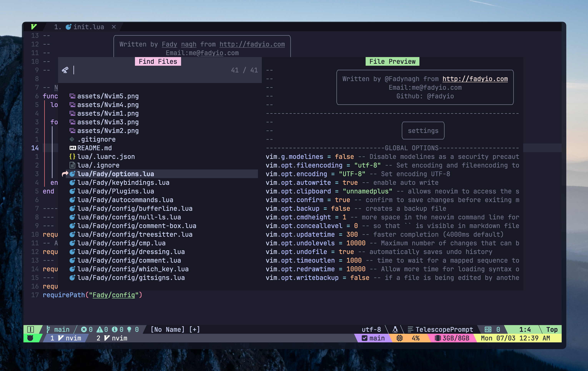Click the [No Name] [+] filename
Image resolution: width=588 pixels, height=371 pixels.
[x=175, y=330]
